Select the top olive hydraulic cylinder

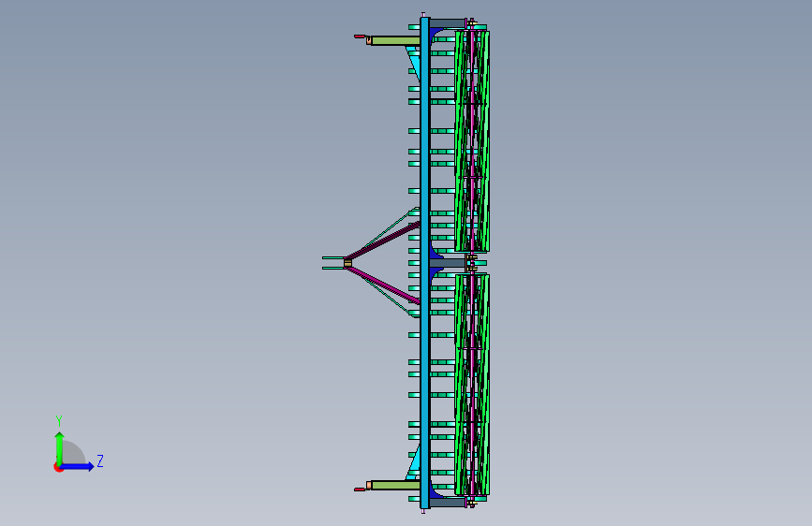tap(395, 40)
